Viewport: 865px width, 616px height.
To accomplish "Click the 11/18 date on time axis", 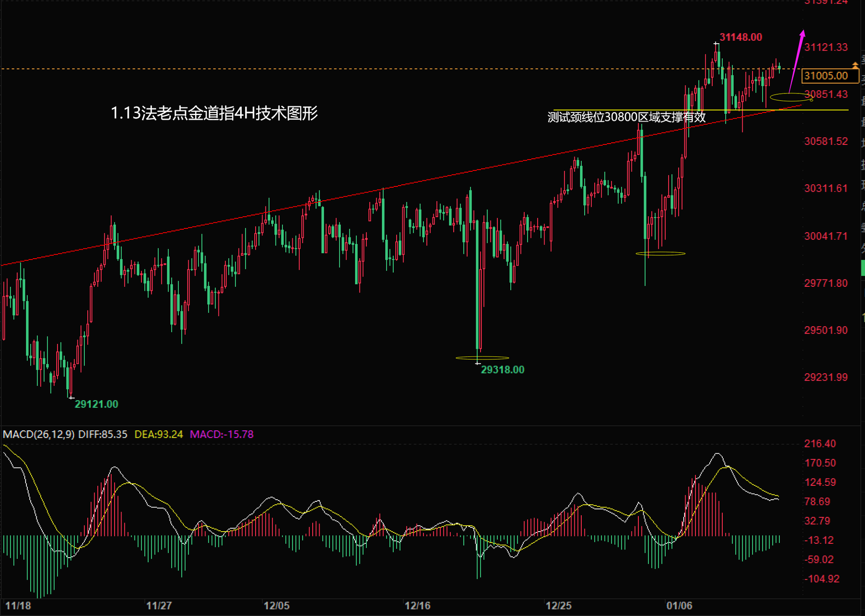I will pos(18,606).
